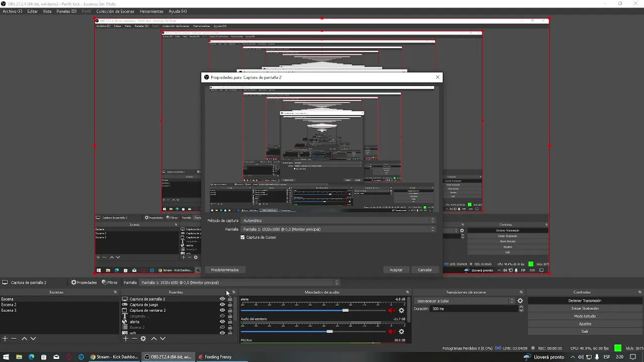
Task: Select Escena 2 in the scenes list
Action: point(59,305)
